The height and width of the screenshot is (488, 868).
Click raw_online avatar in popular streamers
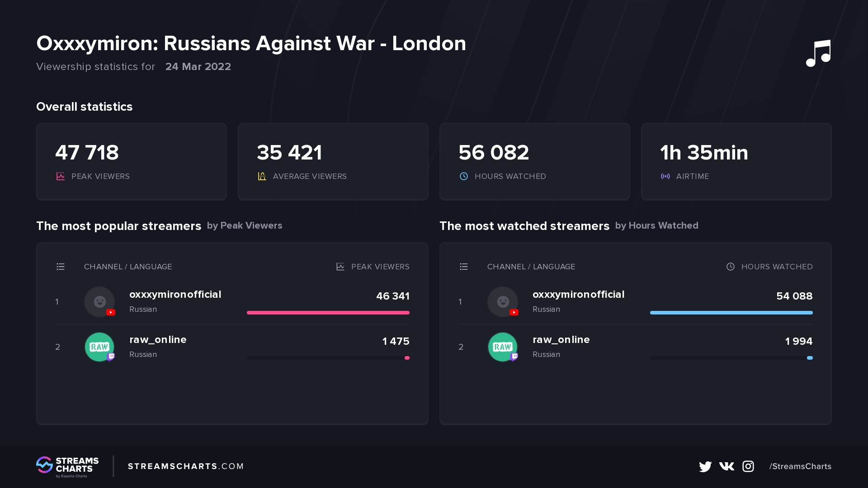click(99, 347)
